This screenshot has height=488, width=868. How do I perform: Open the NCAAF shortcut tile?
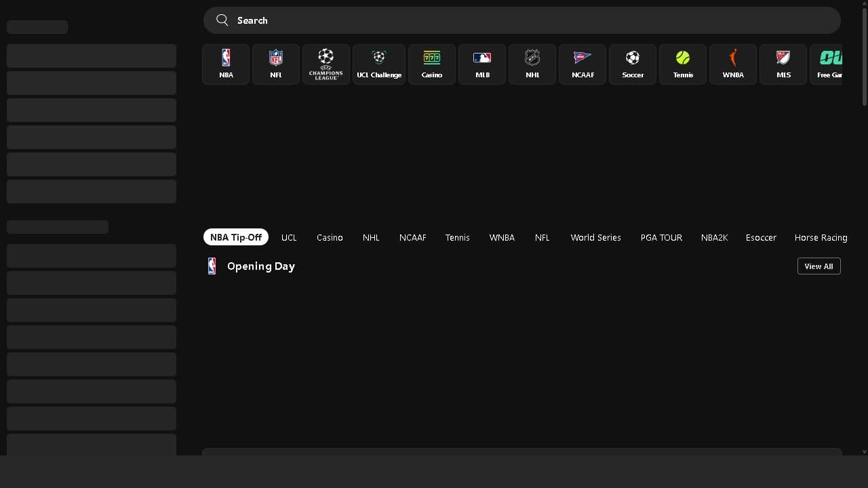pyautogui.click(x=583, y=64)
